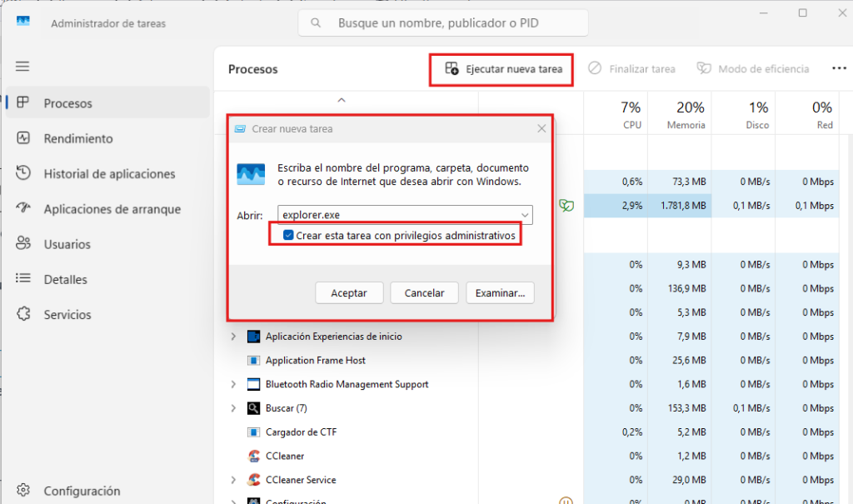This screenshot has height=504, width=853.
Task: Open the Abrir dropdown in the dialog
Action: click(x=524, y=214)
